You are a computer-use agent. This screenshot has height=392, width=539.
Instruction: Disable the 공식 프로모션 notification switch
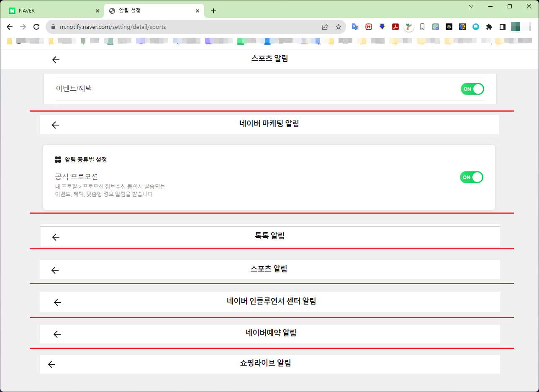click(x=471, y=177)
